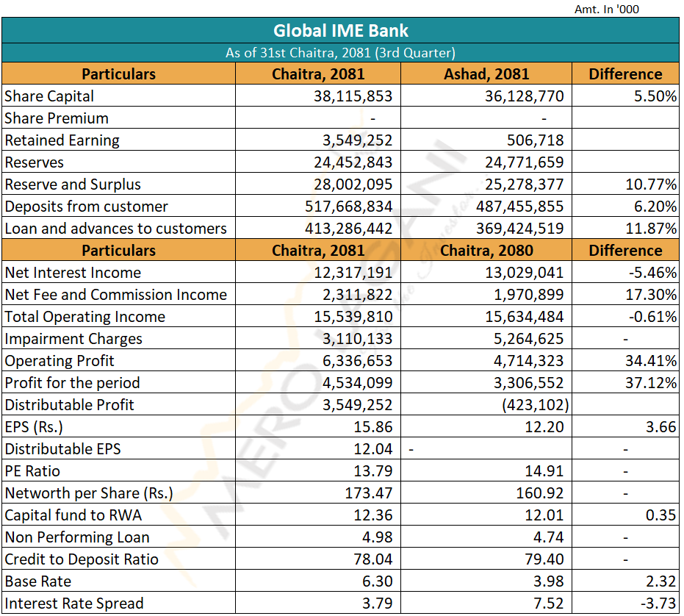Click the PE Ratio label cell
The height and width of the screenshot is (616, 684).
pos(32,471)
